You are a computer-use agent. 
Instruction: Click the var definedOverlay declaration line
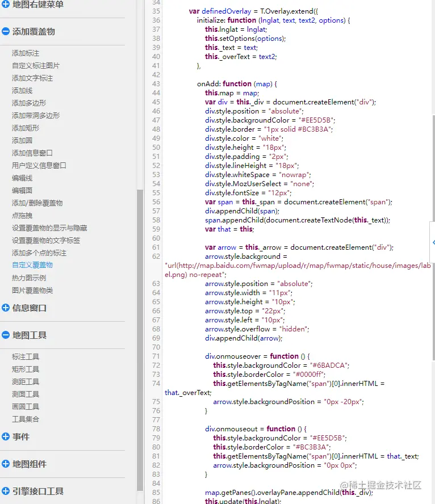point(253,11)
